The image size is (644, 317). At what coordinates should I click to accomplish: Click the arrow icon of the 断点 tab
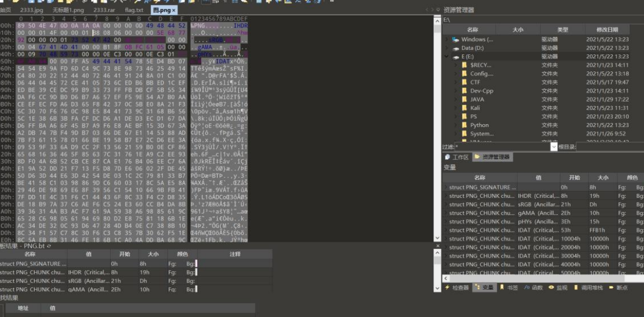(611, 287)
